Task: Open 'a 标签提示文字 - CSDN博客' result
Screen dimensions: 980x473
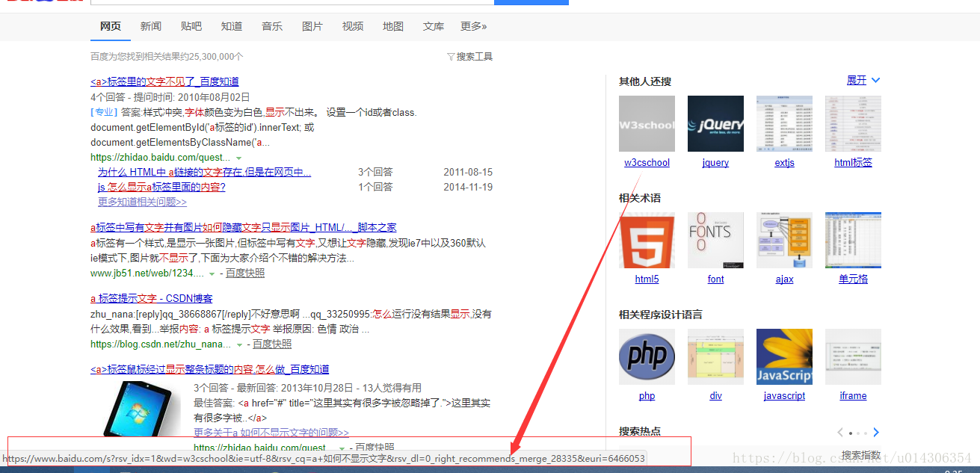Action: tap(151, 298)
